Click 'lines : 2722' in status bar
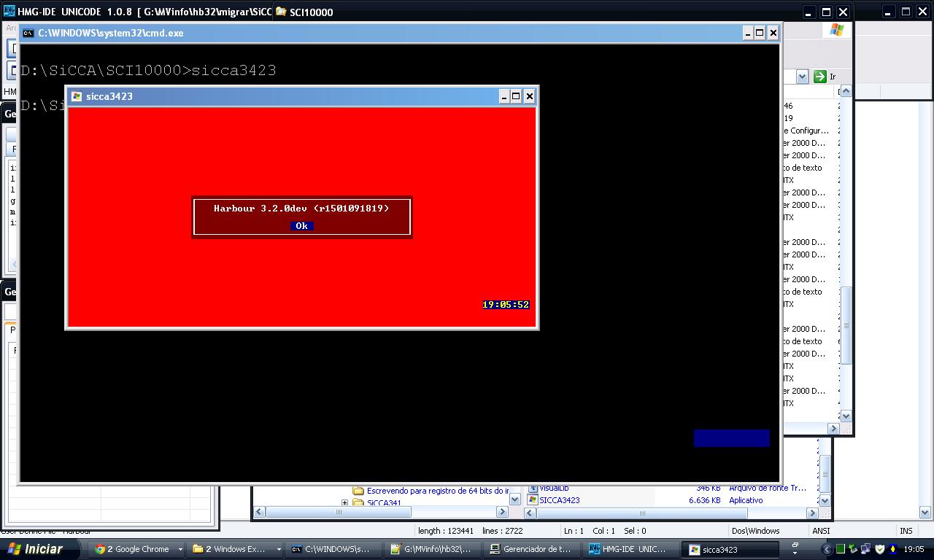Screen dimensions: 934x560 tap(503, 531)
